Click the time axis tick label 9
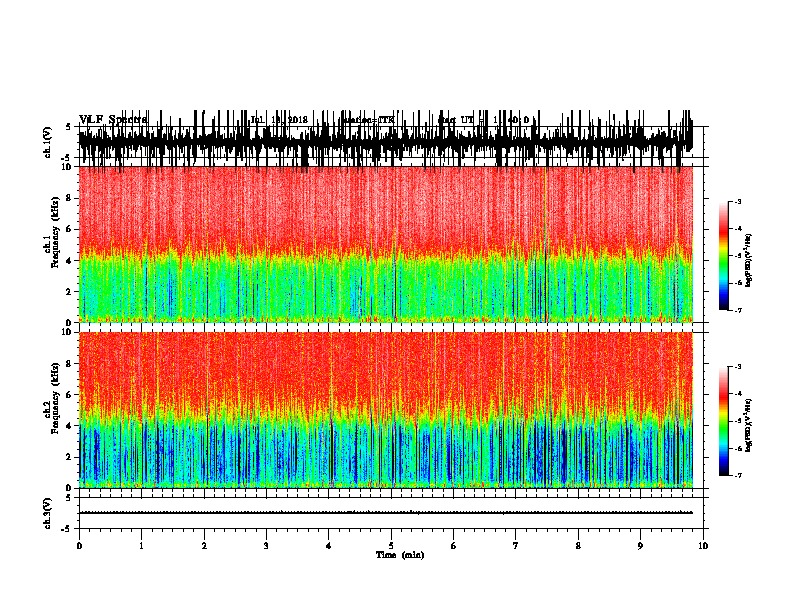Image resolution: width=792 pixels, height=612 pixels. pos(640,546)
